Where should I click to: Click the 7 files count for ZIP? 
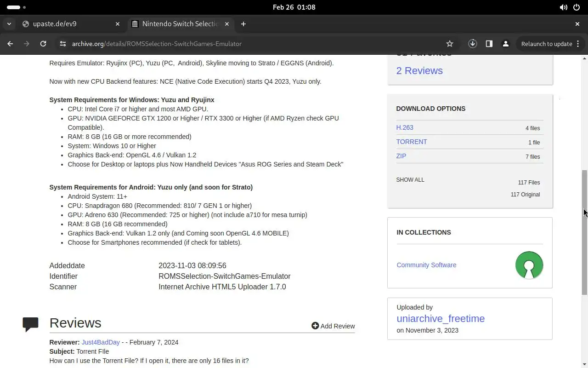(533, 157)
